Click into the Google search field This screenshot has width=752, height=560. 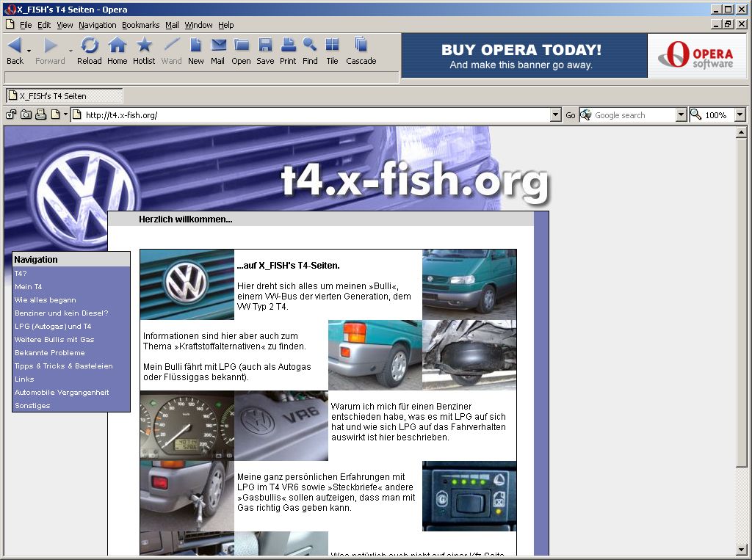pos(634,115)
